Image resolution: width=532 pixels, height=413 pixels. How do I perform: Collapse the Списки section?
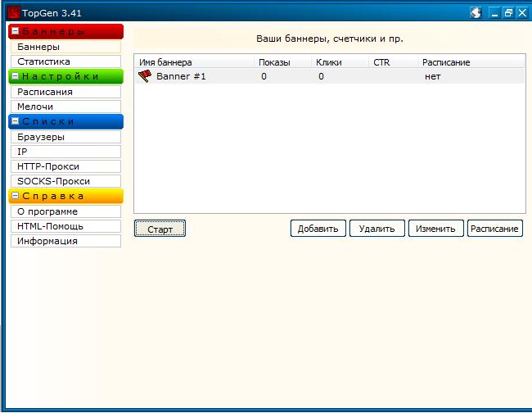(15, 121)
